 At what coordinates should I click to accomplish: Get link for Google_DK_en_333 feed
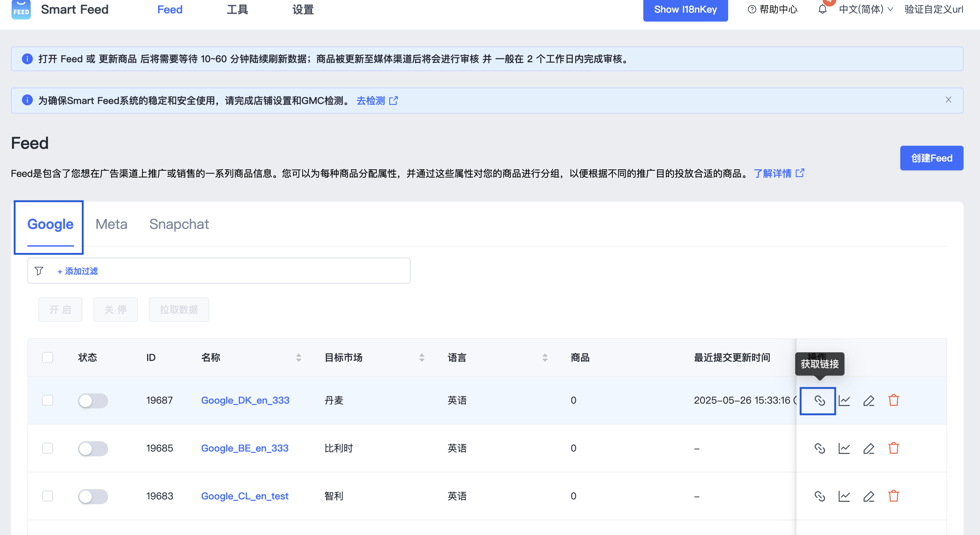coord(819,400)
